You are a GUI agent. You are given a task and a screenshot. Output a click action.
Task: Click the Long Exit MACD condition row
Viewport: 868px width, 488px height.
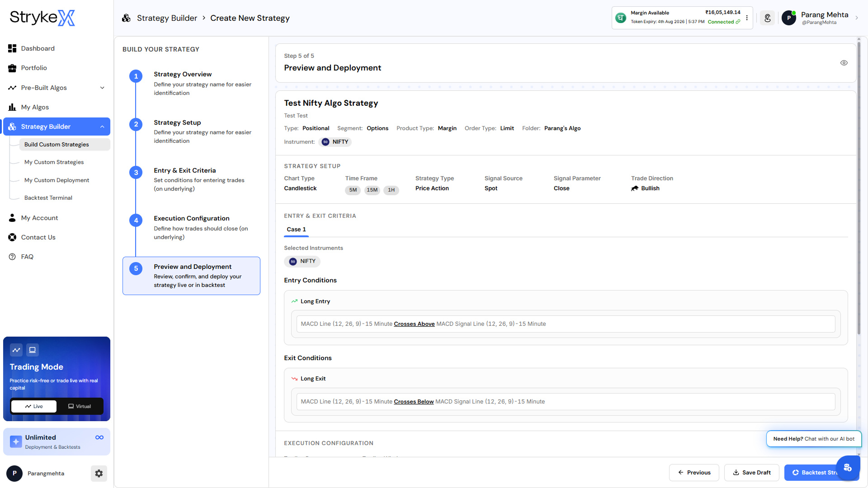click(566, 402)
